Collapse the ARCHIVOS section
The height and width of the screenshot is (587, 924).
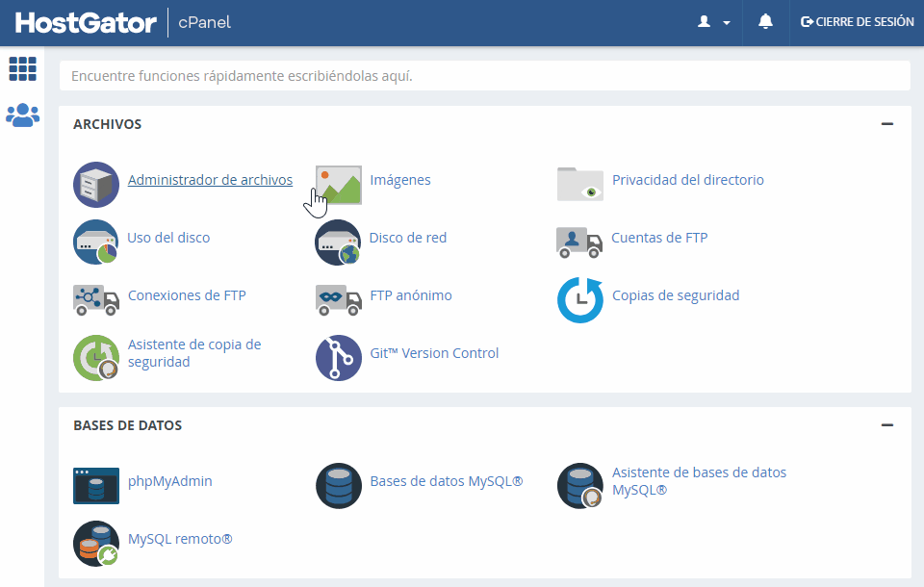[x=887, y=124]
